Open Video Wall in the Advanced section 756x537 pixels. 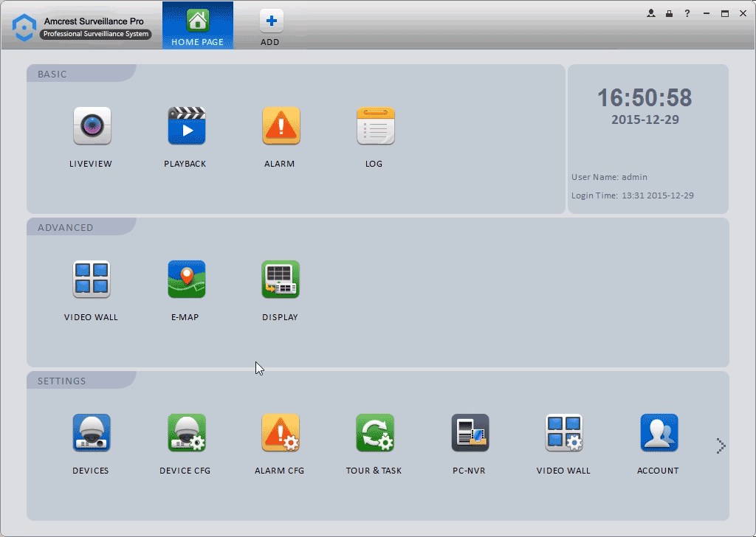(x=92, y=280)
